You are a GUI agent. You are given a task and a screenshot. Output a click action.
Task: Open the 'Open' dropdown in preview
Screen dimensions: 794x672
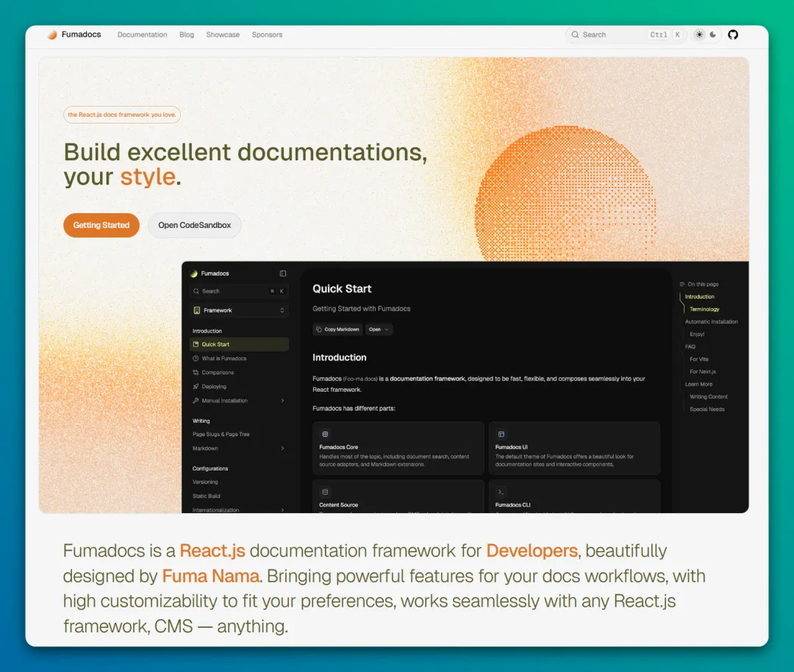click(x=379, y=329)
